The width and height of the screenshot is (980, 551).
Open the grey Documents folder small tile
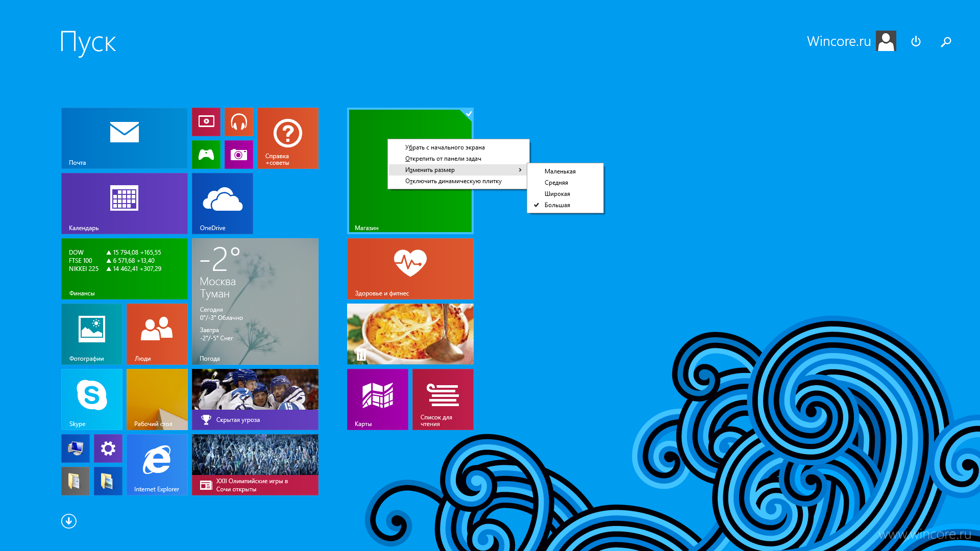[75, 481]
